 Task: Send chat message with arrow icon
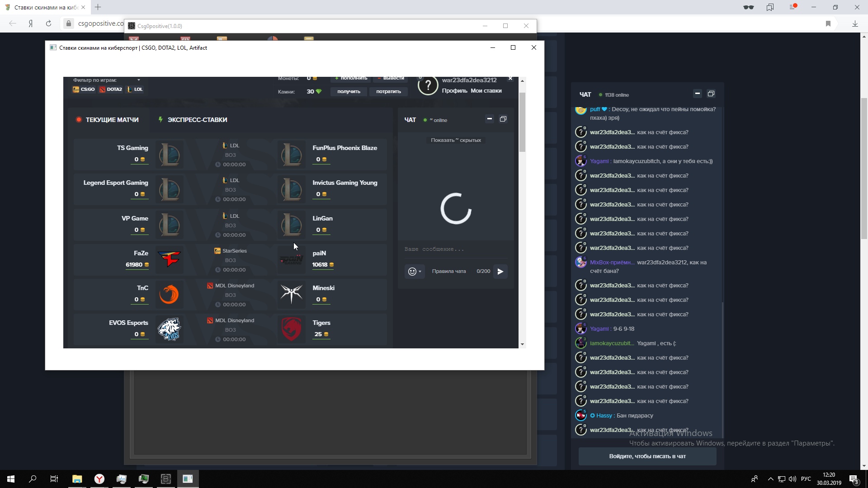[x=500, y=272]
